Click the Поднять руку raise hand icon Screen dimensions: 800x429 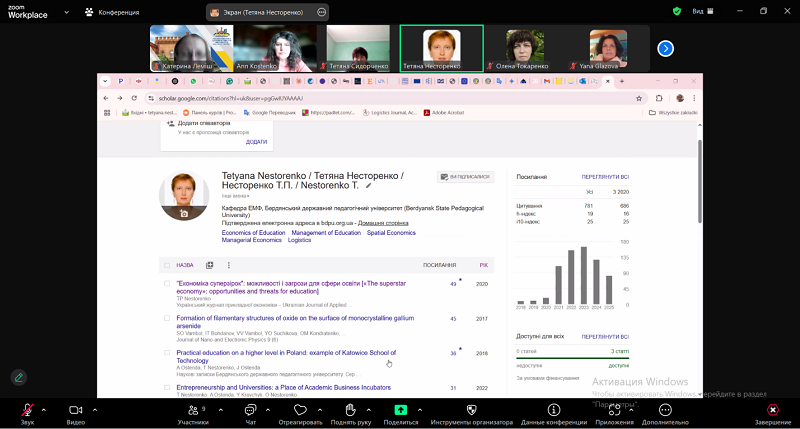pos(350,410)
